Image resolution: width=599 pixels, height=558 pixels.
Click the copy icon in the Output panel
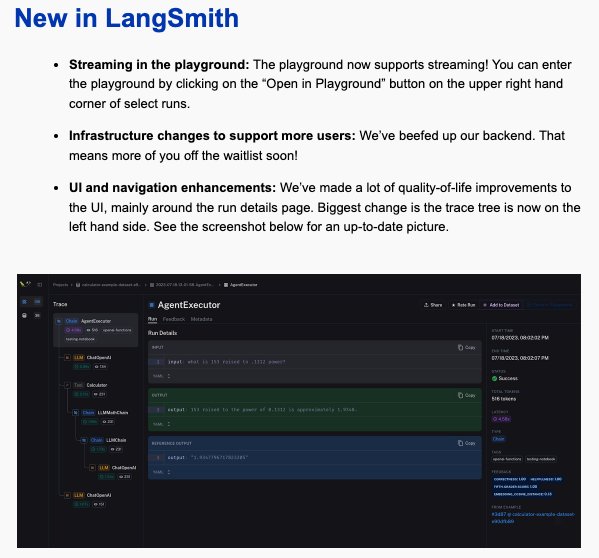[460, 395]
